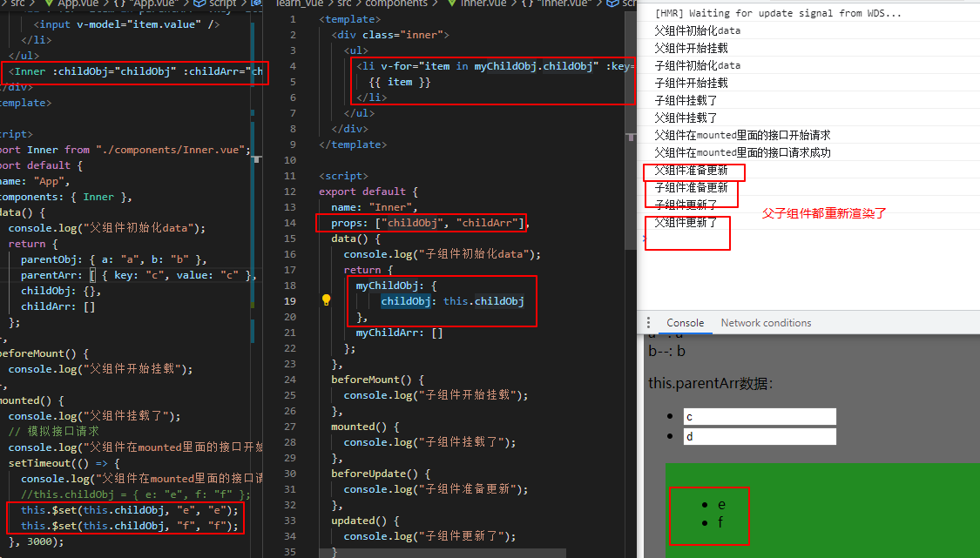Select the '父组件挂载了' console log entry
The height and width of the screenshot is (558, 980).
tap(686, 118)
